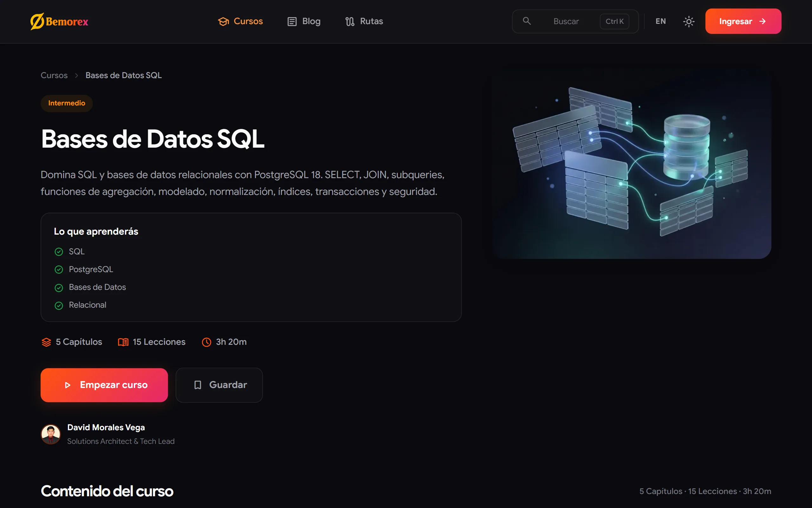Image resolution: width=812 pixels, height=508 pixels.
Task: Click the Blog document icon
Action: pos(292,22)
